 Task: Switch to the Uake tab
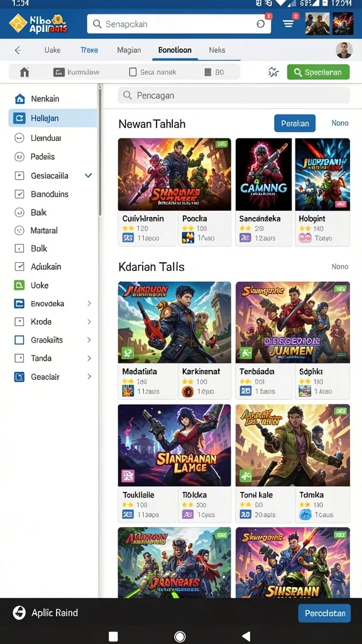coord(53,50)
